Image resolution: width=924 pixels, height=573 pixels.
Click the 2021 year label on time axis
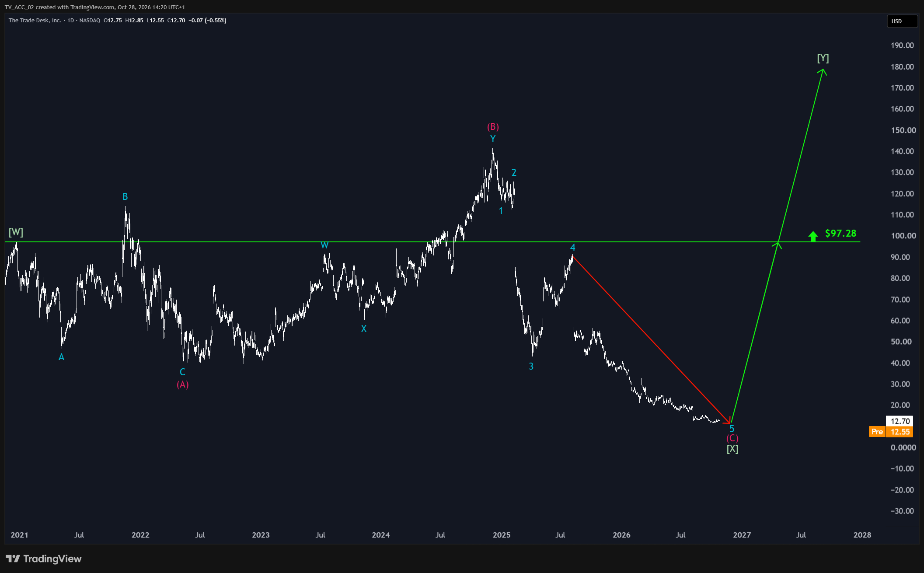[x=19, y=535]
